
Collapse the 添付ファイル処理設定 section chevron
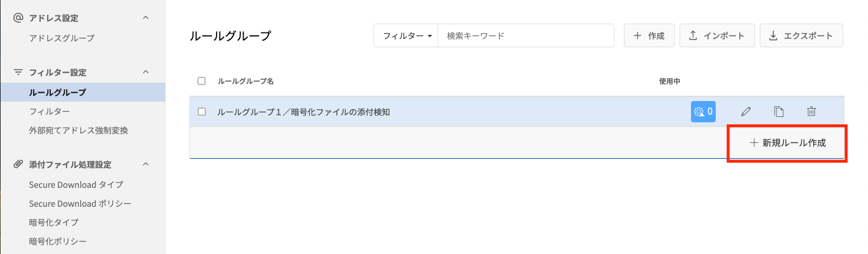point(146,165)
